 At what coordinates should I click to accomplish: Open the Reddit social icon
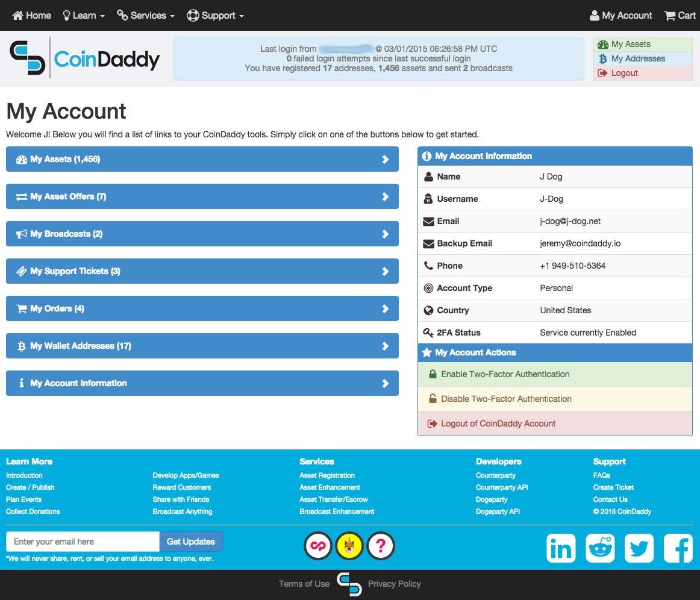(600, 548)
